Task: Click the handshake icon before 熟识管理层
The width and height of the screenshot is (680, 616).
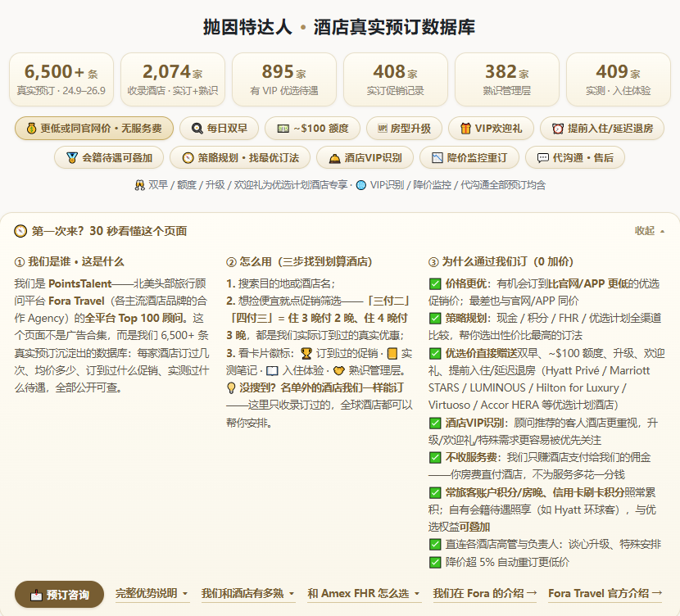Action: click(338, 371)
